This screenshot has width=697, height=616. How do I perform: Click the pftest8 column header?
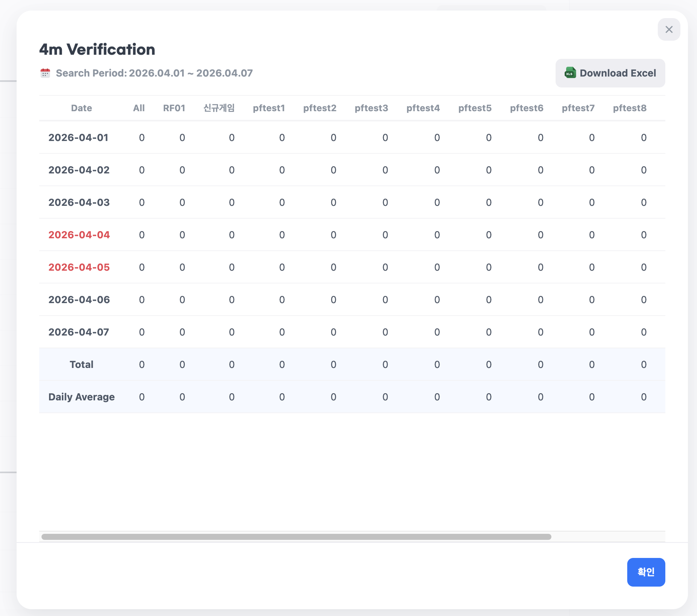pyautogui.click(x=629, y=108)
